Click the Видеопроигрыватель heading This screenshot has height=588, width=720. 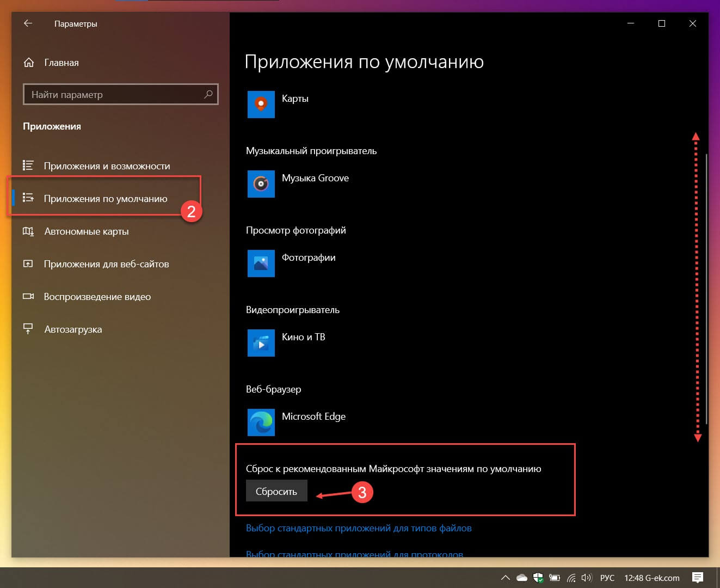[x=293, y=310]
